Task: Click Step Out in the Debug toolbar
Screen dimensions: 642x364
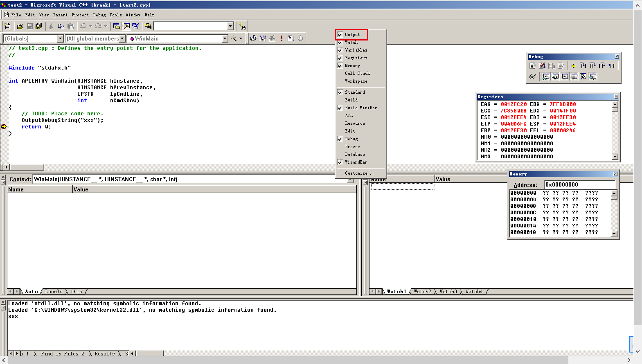Action: [602, 65]
